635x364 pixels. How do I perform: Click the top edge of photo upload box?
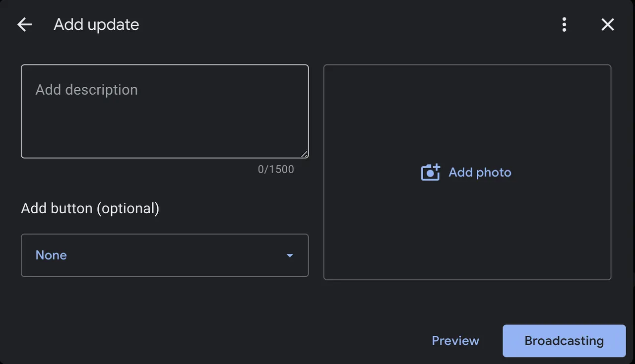[467, 65]
